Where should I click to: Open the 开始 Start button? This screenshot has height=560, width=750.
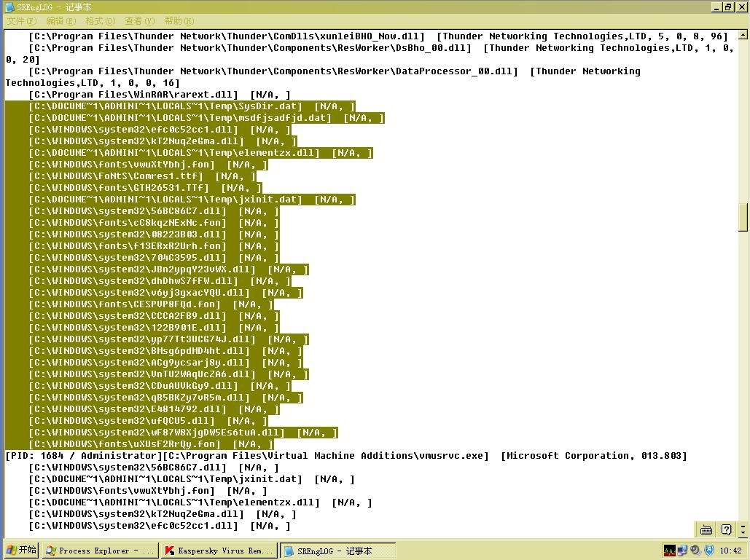[22, 551]
